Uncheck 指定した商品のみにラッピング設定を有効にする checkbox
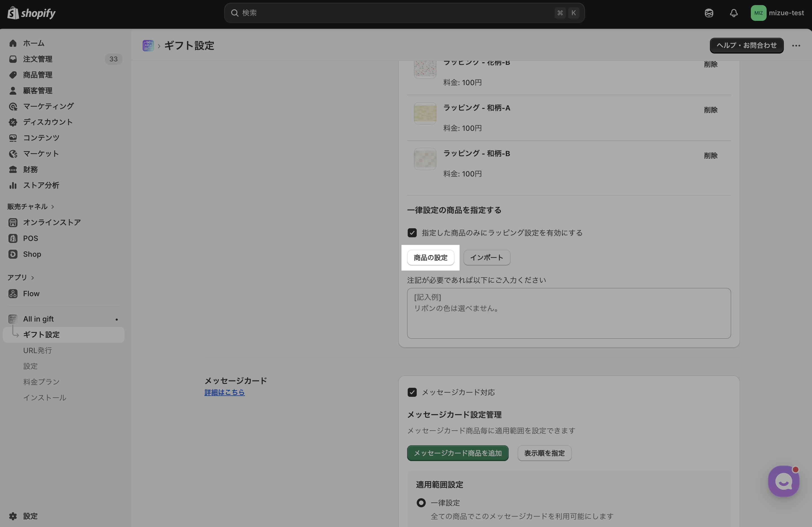The height and width of the screenshot is (527, 812). 412,232
